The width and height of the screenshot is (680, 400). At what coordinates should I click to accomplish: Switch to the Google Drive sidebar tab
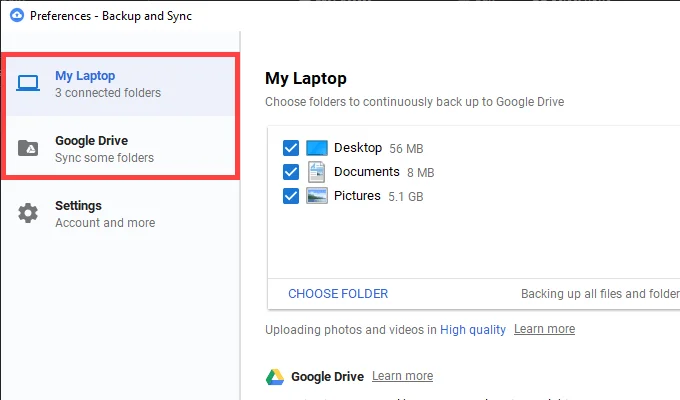[121, 148]
